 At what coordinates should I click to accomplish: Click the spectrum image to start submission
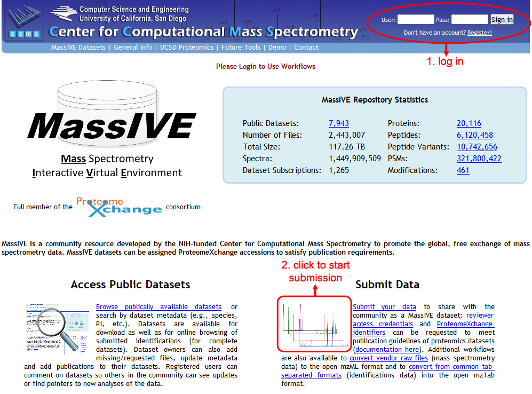tap(314, 322)
